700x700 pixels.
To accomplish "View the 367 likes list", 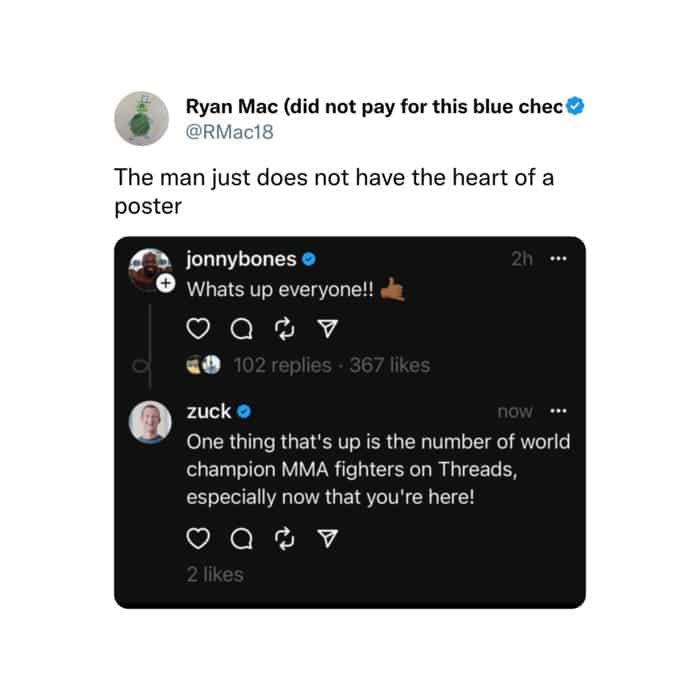I will click(390, 366).
